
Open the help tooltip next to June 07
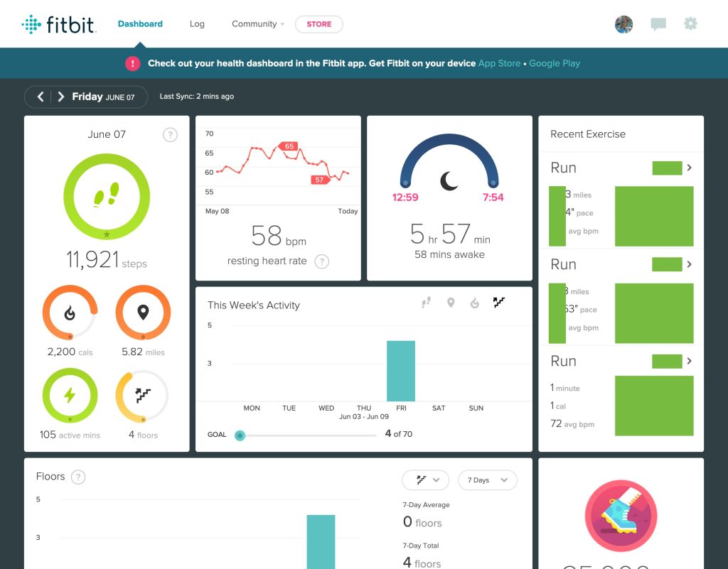pyautogui.click(x=170, y=134)
